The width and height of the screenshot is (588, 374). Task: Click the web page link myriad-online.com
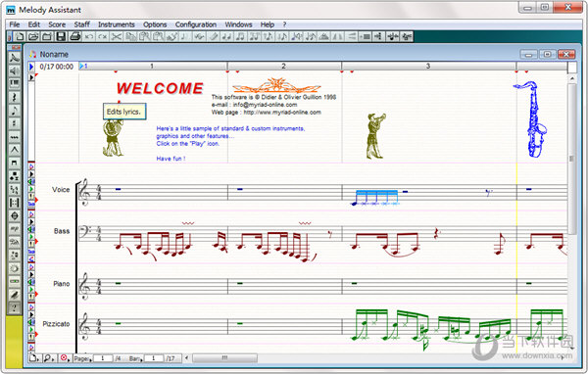point(282,112)
